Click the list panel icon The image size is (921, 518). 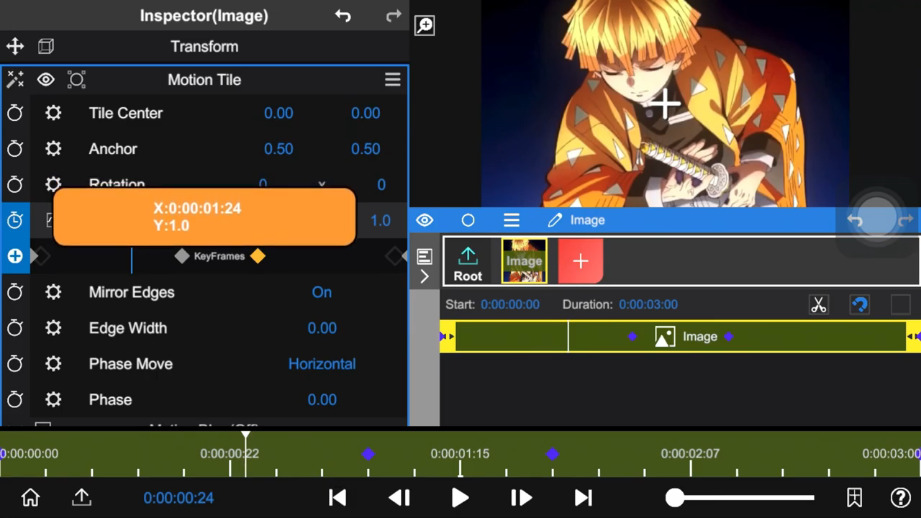point(424,256)
